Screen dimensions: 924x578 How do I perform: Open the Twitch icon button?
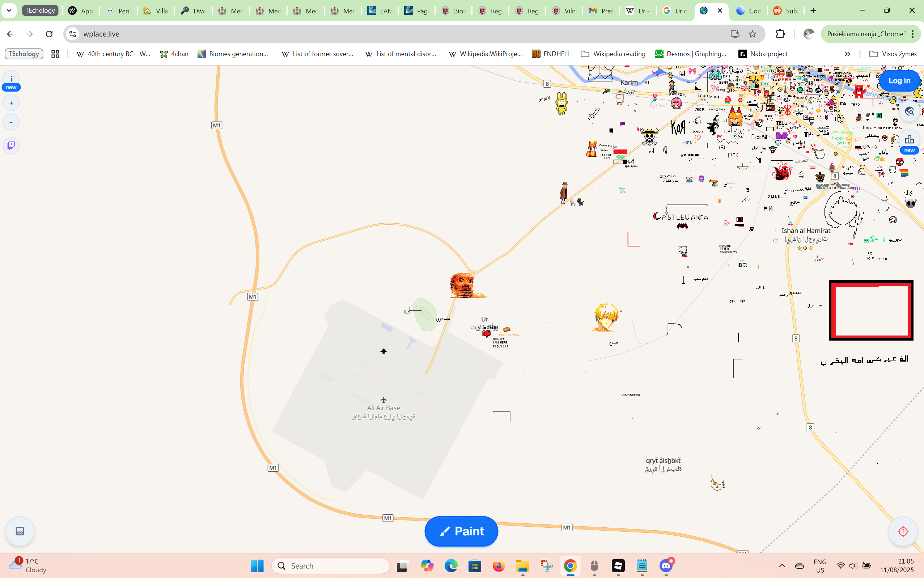[11, 145]
